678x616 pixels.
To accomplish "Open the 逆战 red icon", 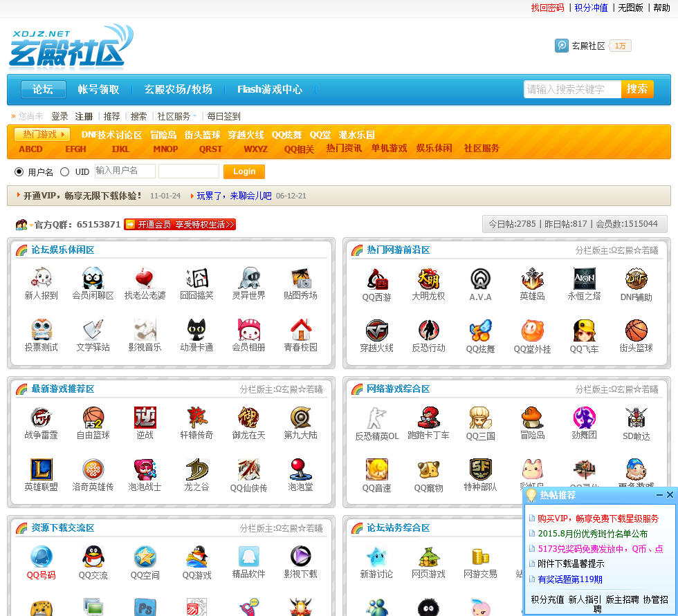I will click(145, 418).
